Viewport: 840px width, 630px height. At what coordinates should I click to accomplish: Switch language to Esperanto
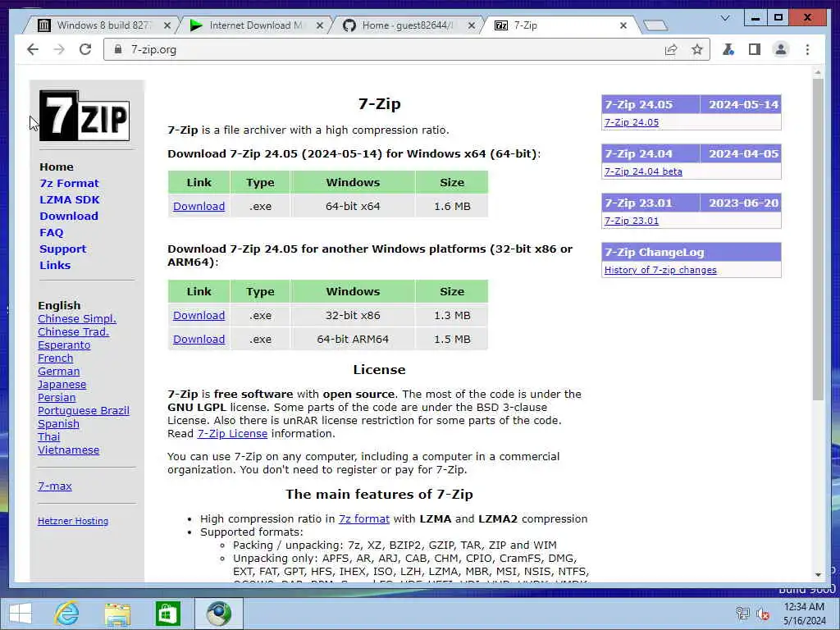click(64, 345)
